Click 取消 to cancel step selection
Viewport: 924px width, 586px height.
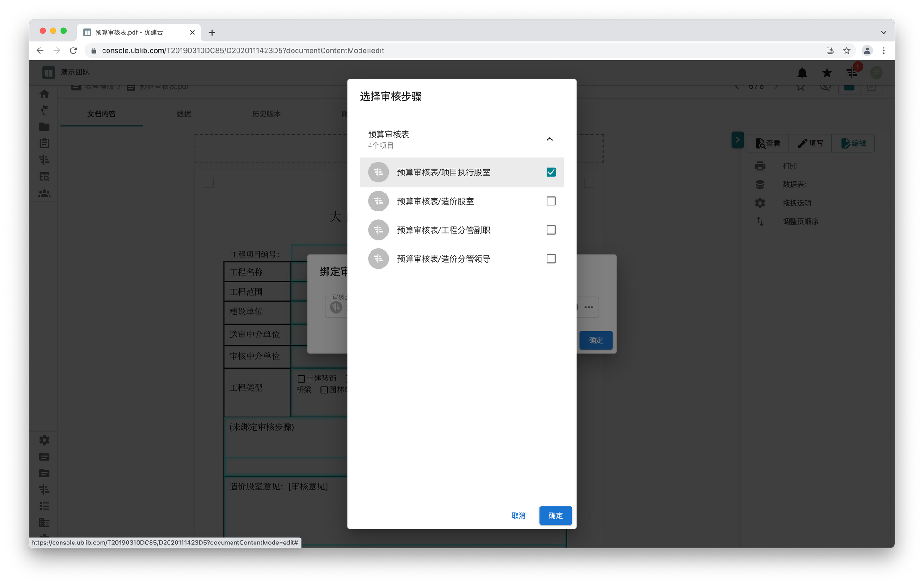click(x=518, y=515)
